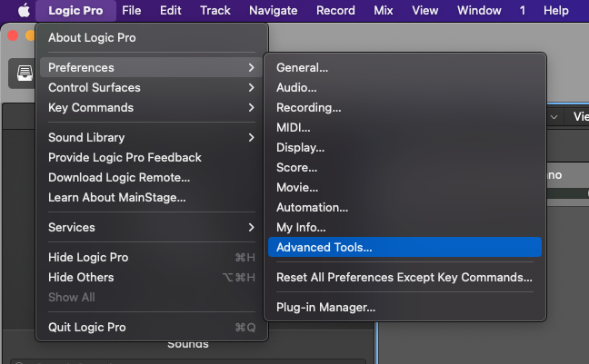Open the Plug-in Manager
The image size is (589, 364).
(405, 308)
